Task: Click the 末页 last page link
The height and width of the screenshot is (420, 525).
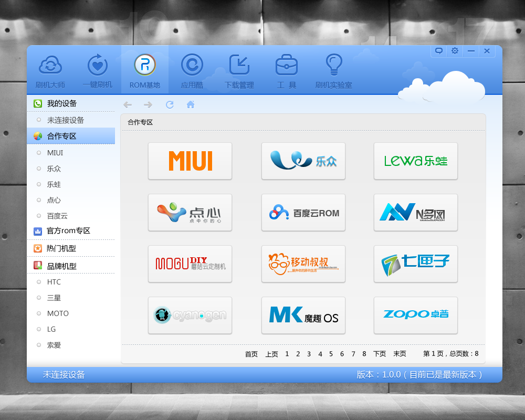Action: [x=400, y=354]
